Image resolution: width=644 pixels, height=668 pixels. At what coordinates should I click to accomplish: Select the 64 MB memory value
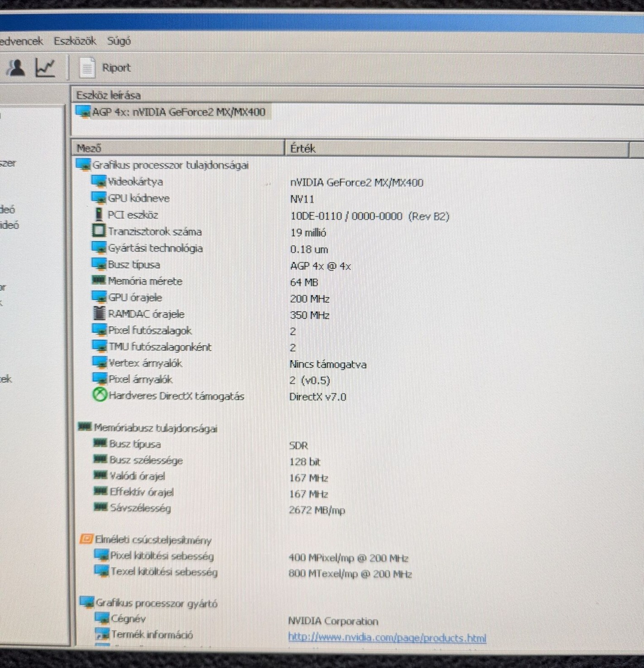[304, 282]
